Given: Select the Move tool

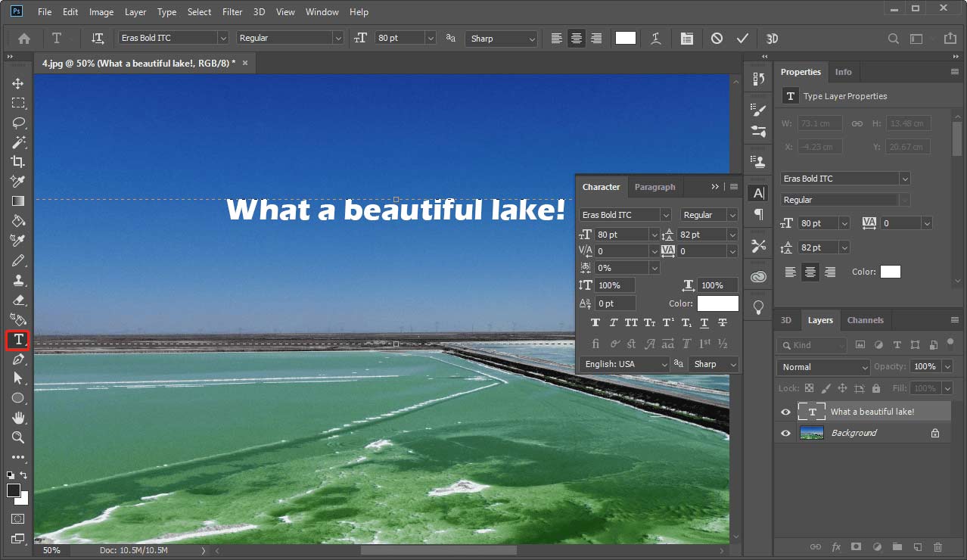Looking at the screenshot, I should click(17, 83).
